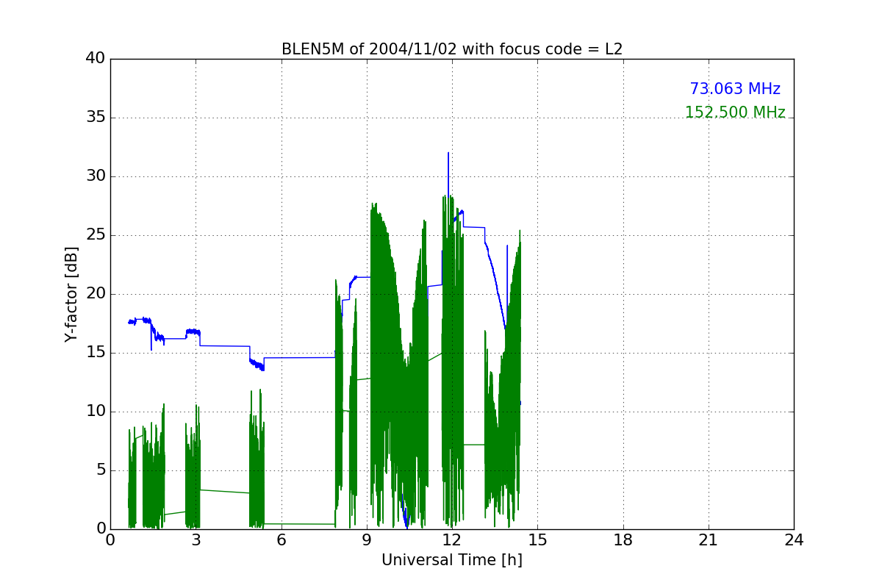
Task: Click y-axis tick label "25"
Action: (x=95, y=235)
